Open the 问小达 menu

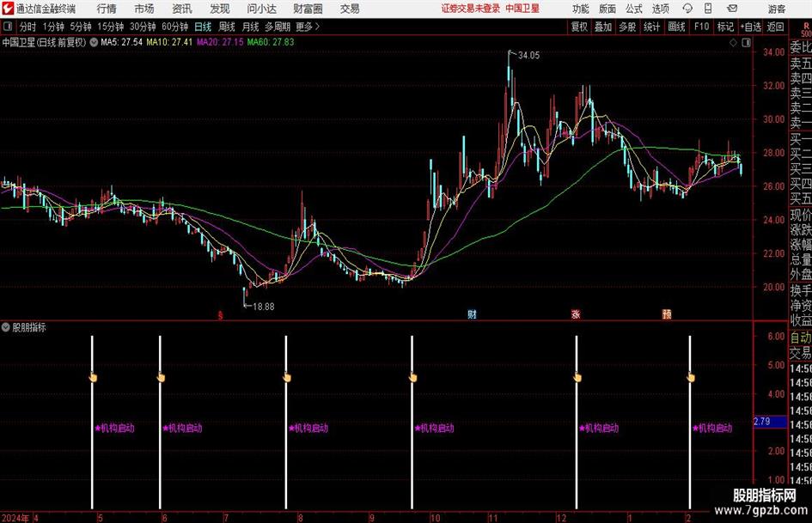(x=261, y=9)
